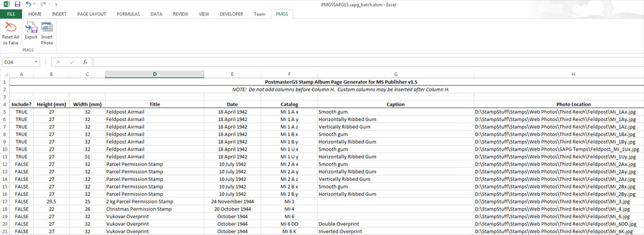The height and width of the screenshot is (235, 644).
Task: Click date 20 October 1944
Action: 232,209
